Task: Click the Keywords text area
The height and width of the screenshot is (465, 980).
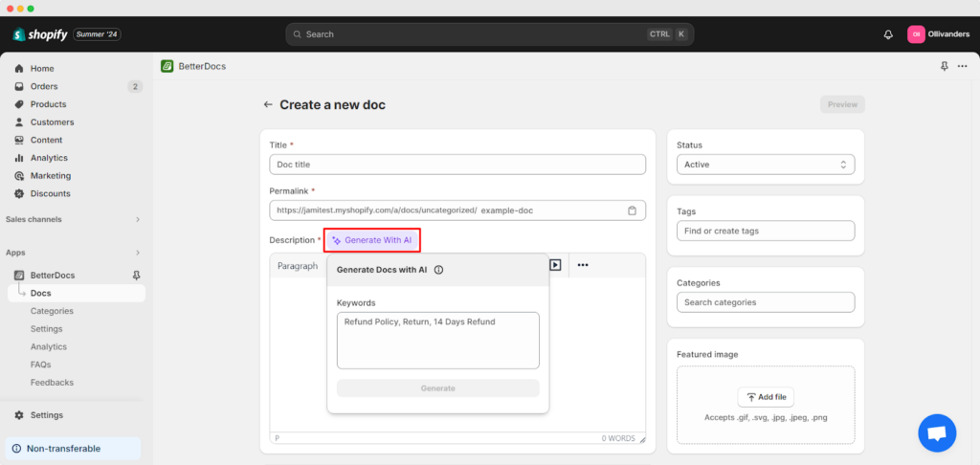Action: point(438,341)
